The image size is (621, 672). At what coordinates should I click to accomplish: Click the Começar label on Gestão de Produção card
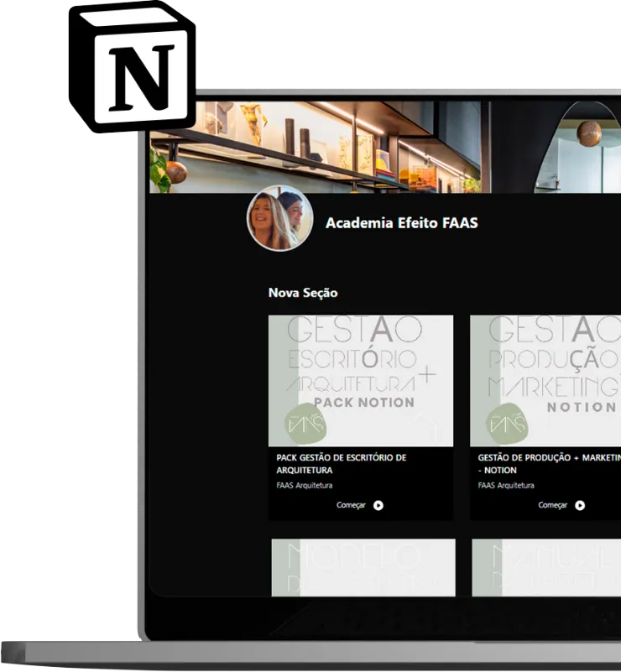(x=553, y=505)
